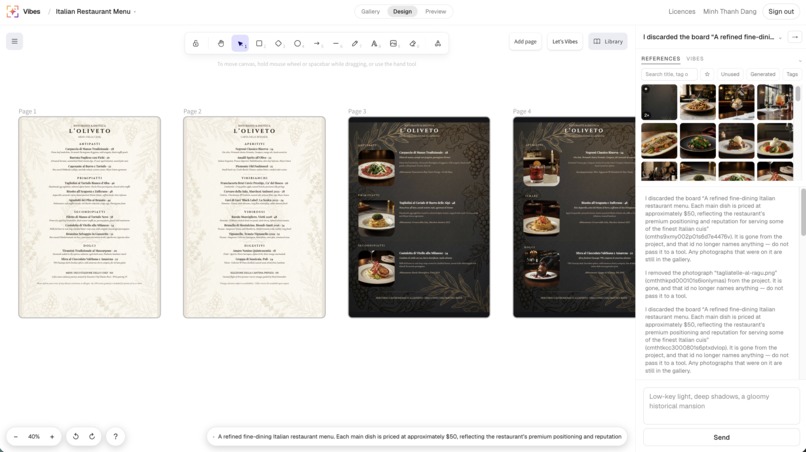The width and height of the screenshot is (806, 452).
Task: Select the green salad dark plate thumbnail
Action: click(x=698, y=140)
